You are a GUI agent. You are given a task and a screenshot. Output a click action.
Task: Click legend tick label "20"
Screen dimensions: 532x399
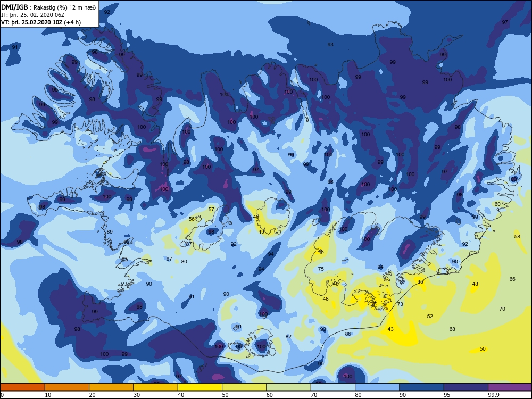[92, 395]
